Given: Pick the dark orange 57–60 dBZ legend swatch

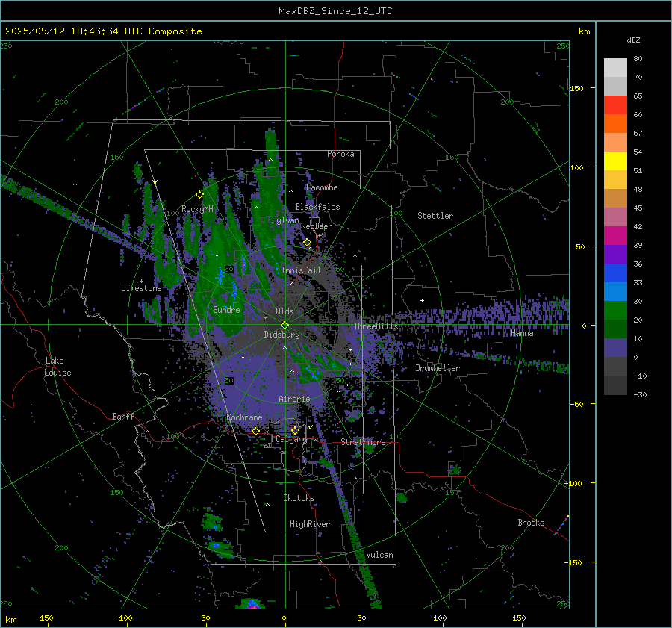Looking at the screenshot, I should pos(615,124).
